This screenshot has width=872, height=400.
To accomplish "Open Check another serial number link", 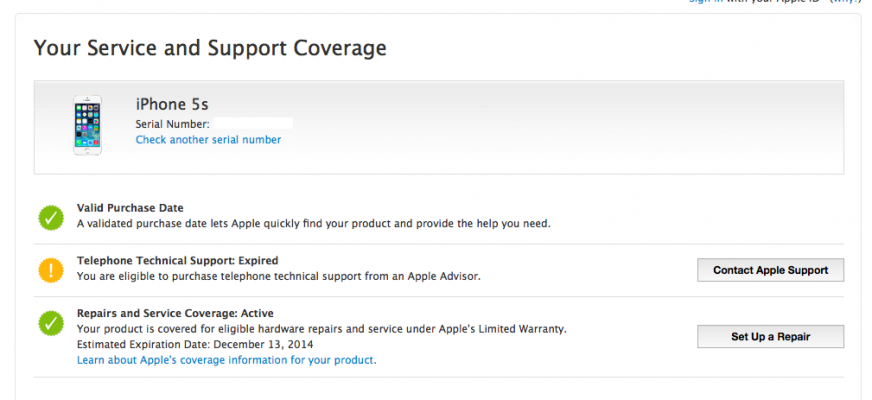I will pos(208,140).
